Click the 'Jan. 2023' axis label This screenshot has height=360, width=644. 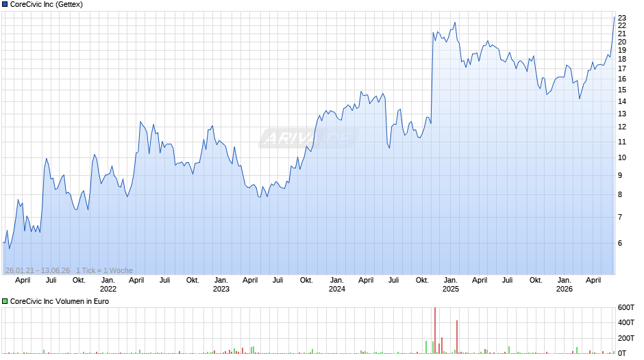[221, 285]
